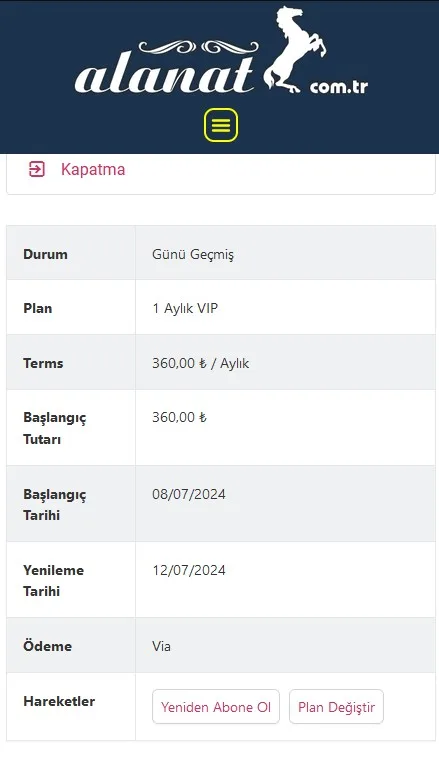Viewport: 439px width, 759px height.
Task: Click the rearing white horse logo
Action: coord(295,49)
